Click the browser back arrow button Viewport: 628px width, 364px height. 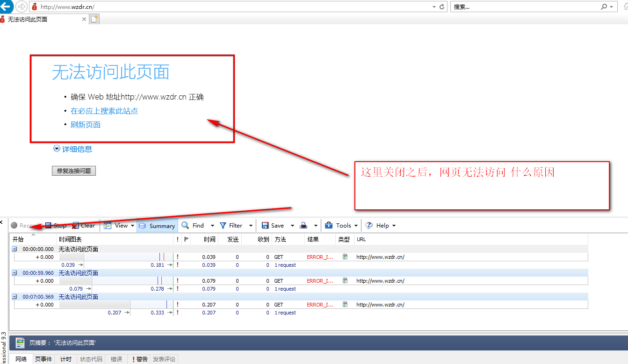click(x=6, y=7)
